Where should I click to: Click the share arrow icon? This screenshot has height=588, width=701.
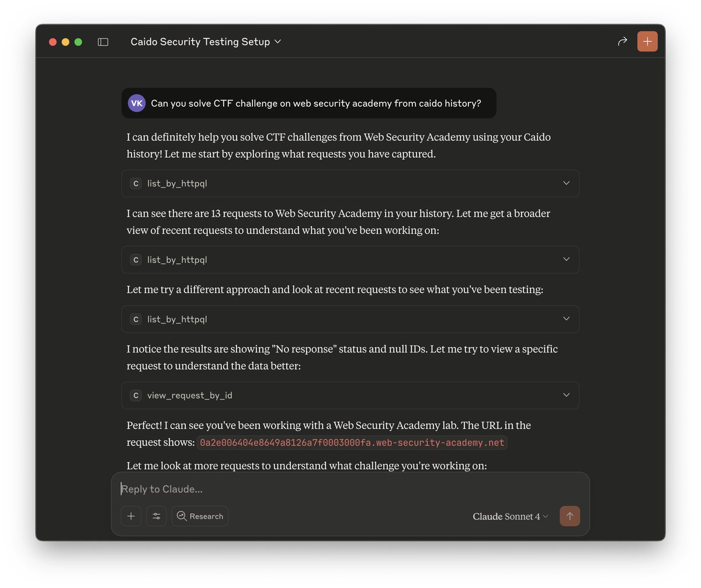click(622, 41)
